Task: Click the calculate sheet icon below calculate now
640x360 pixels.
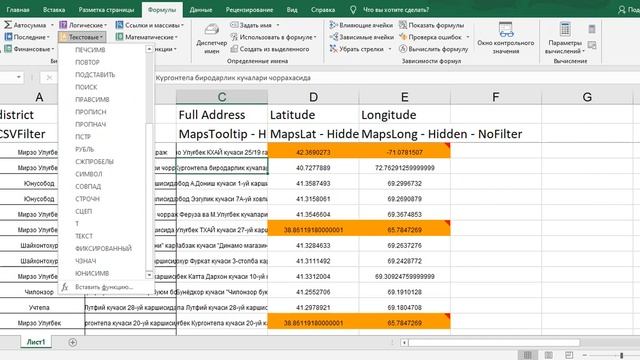Action: pyautogui.click(x=592, y=45)
